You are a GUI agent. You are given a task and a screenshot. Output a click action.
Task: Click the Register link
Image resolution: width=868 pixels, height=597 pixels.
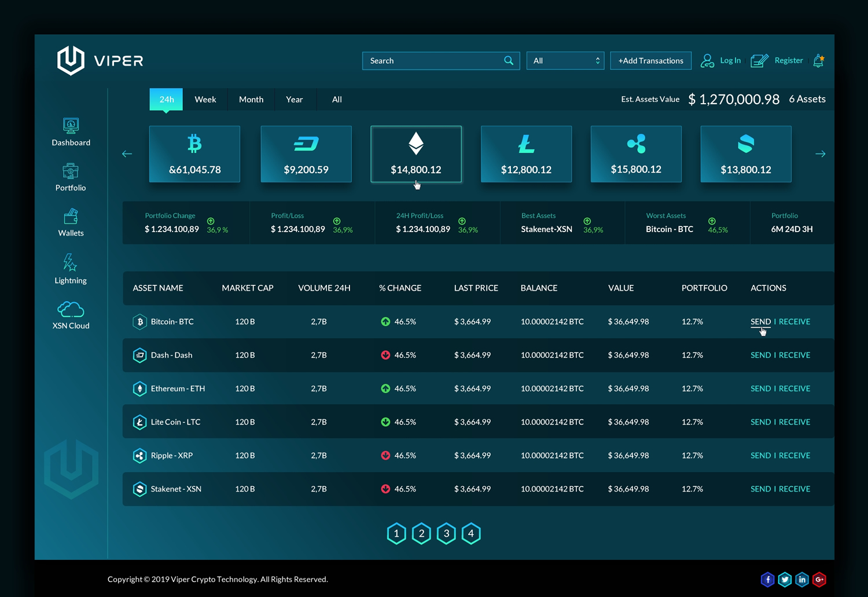[x=789, y=60]
